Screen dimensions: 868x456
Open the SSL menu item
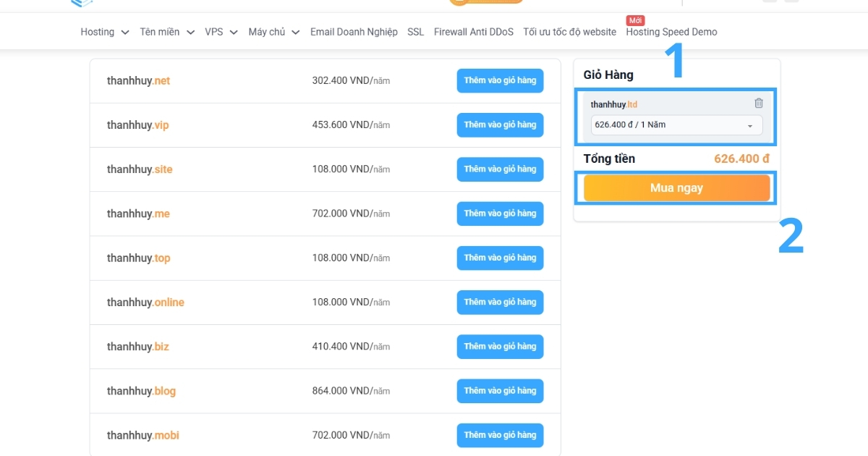(414, 32)
